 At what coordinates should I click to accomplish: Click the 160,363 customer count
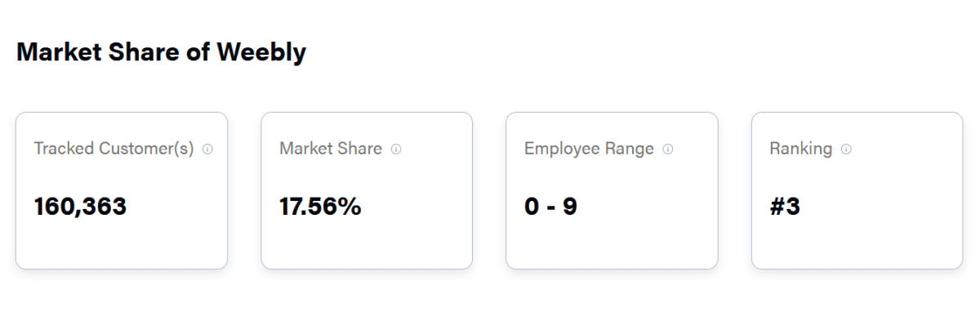[x=80, y=207]
